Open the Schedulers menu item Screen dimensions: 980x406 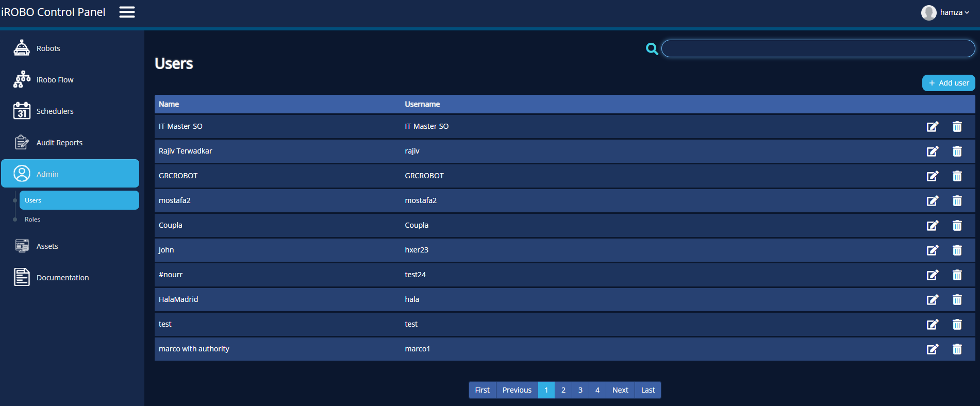(x=55, y=111)
